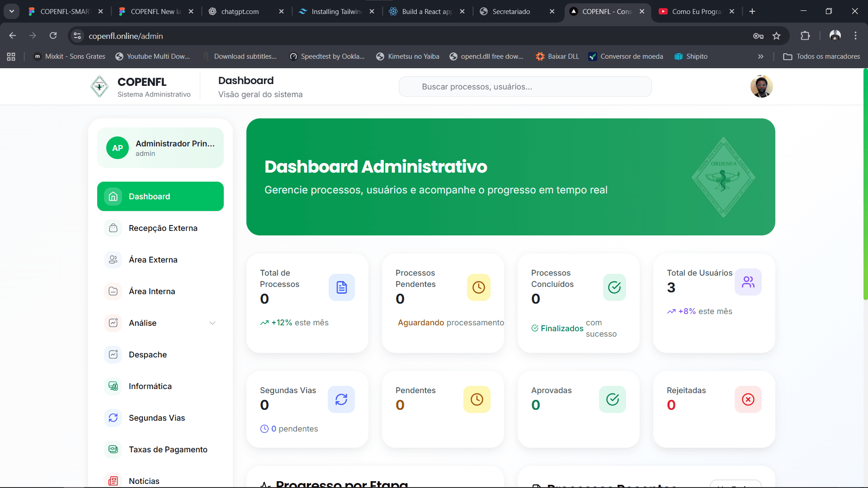The height and width of the screenshot is (488, 868).
Task: Open a new browser tab
Action: pyautogui.click(x=752, y=11)
